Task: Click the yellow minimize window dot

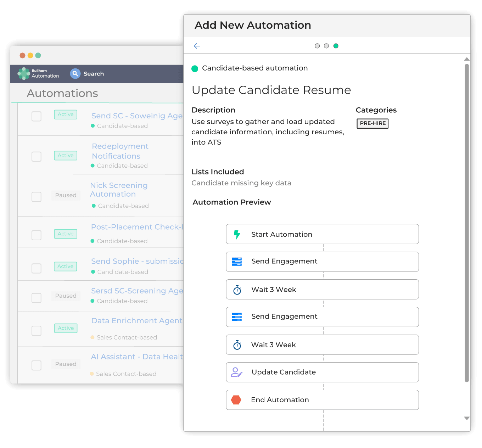Action: click(x=30, y=55)
